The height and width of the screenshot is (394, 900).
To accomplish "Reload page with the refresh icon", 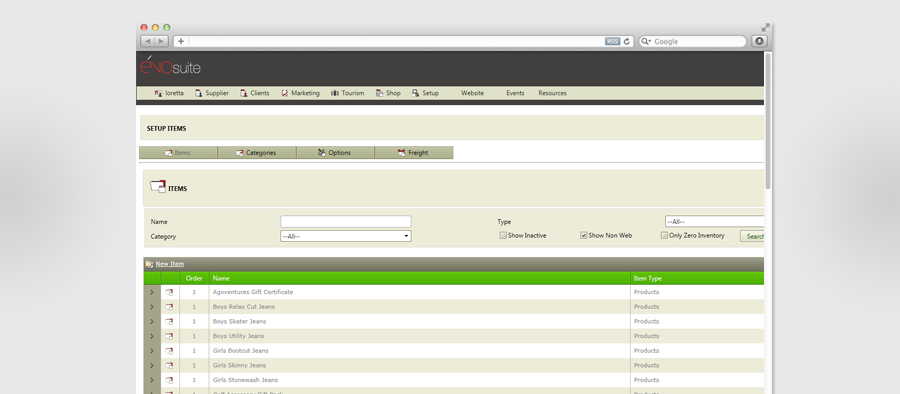I will point(627,41).
